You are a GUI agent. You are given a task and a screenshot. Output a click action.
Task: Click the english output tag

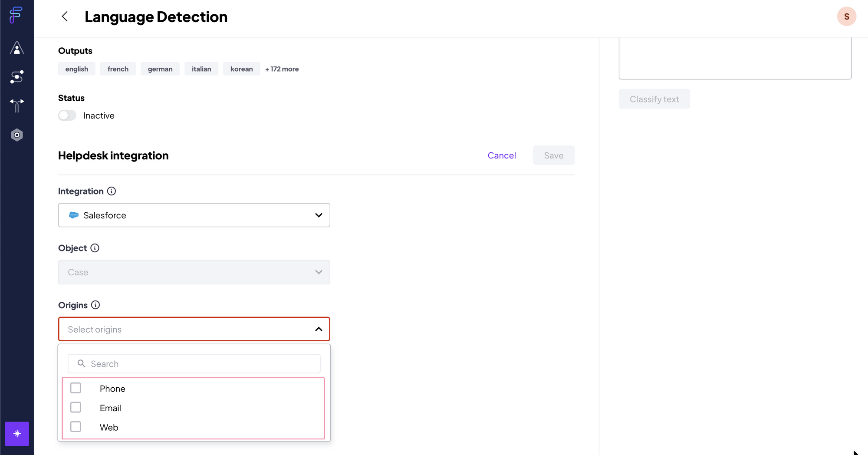coord(77,69)
